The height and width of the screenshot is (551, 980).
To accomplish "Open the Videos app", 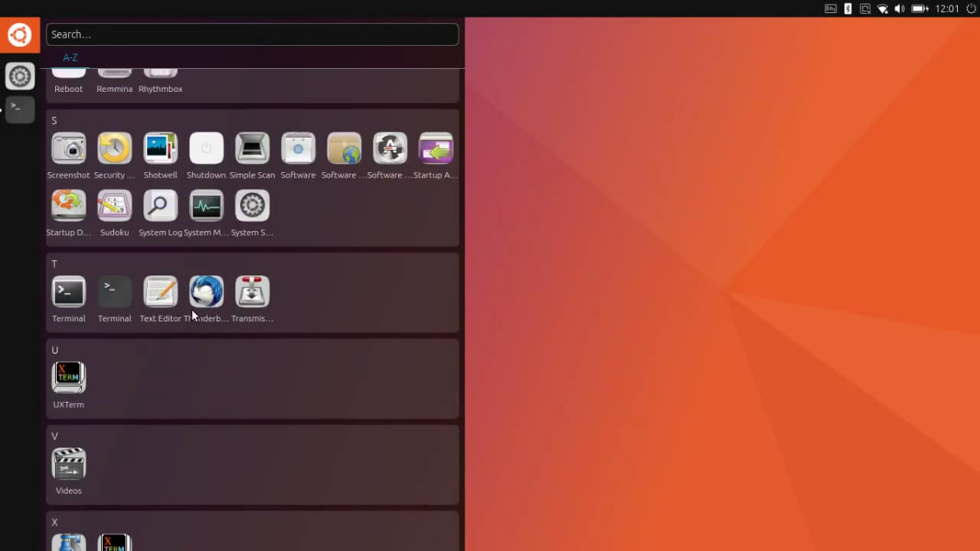I will (x=68, y=464).
